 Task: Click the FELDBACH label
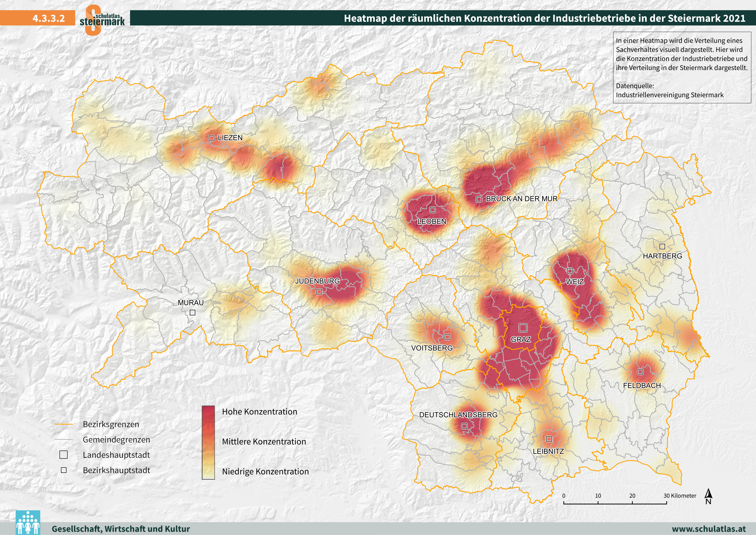[x=642, y=386]
